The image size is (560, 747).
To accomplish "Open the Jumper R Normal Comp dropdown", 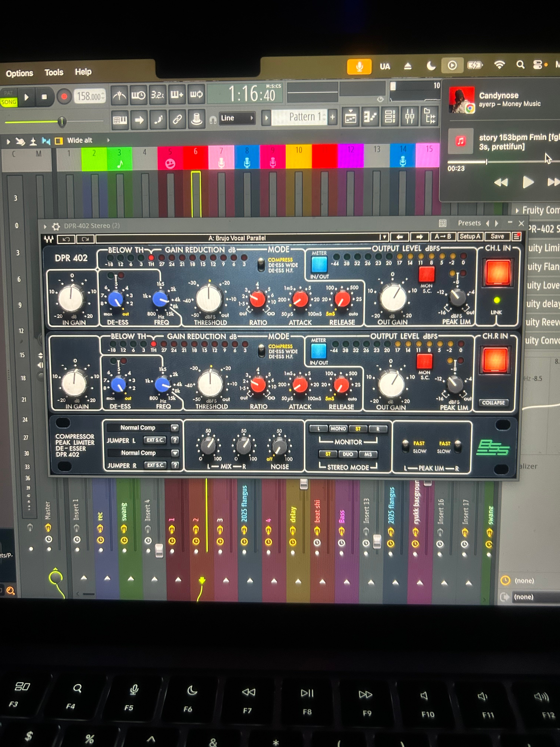I will pos(143,453).
